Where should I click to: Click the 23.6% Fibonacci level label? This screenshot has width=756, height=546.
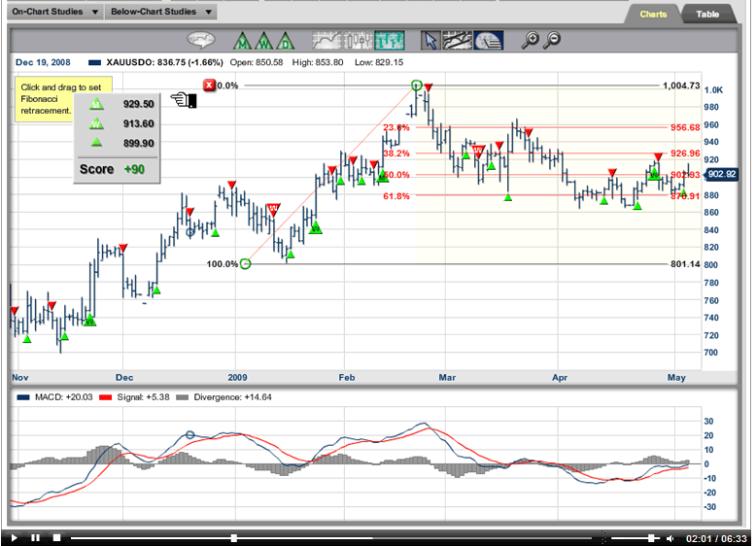coord(396,127)
